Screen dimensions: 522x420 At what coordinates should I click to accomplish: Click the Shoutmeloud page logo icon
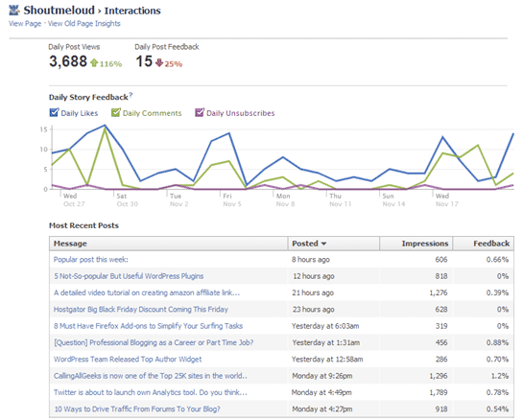14,10
